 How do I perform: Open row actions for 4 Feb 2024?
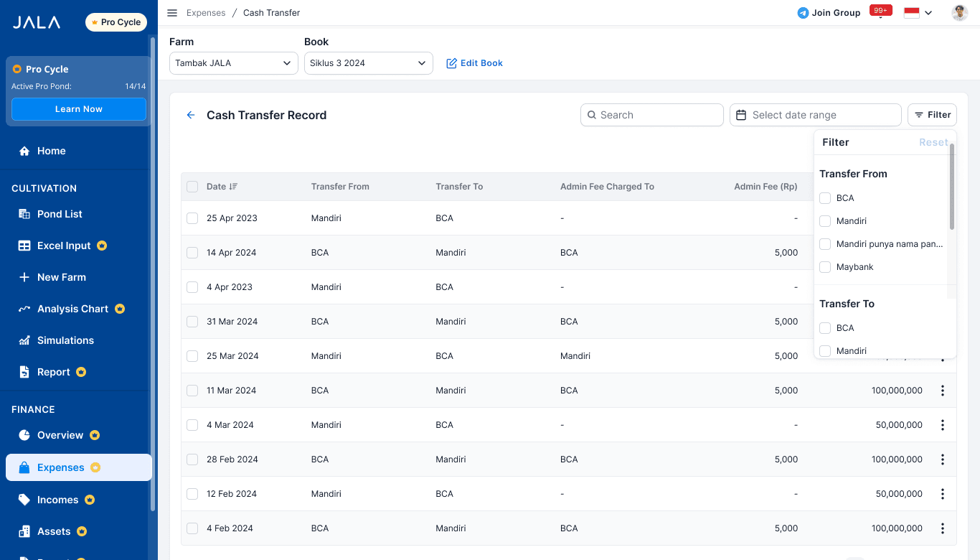[943, 528]
